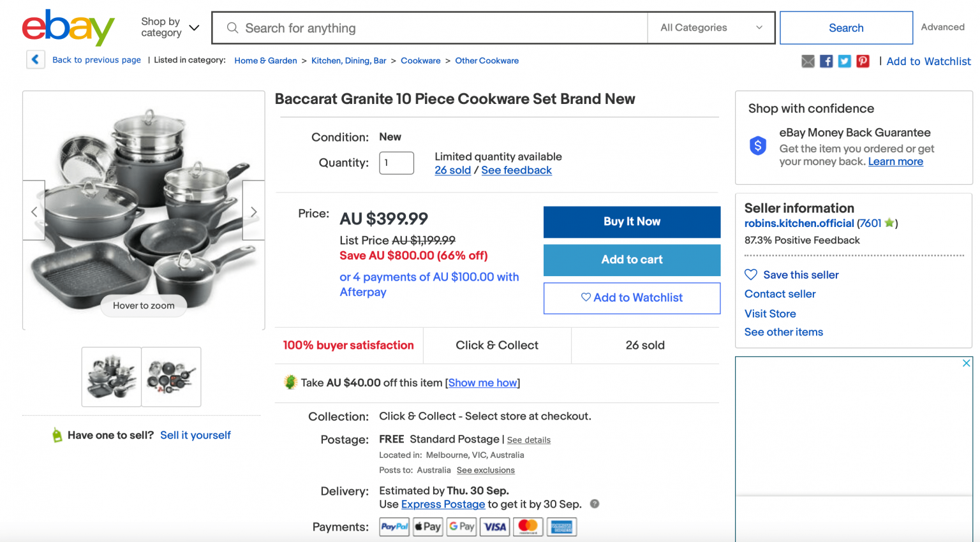This screenshot has height=542, width=980.
Task: Open the All Categories dropdown
Action: [x=710, y=27]
